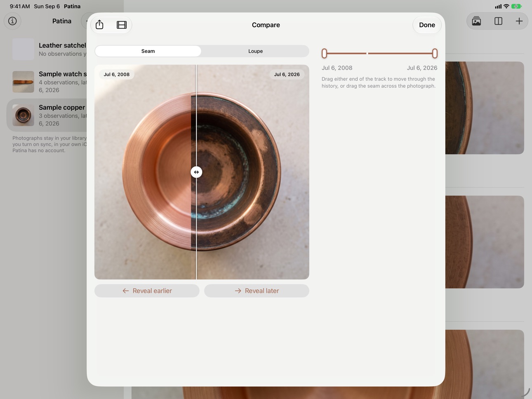
Task: Click the left handle of history track
Action: pos(325,53)
